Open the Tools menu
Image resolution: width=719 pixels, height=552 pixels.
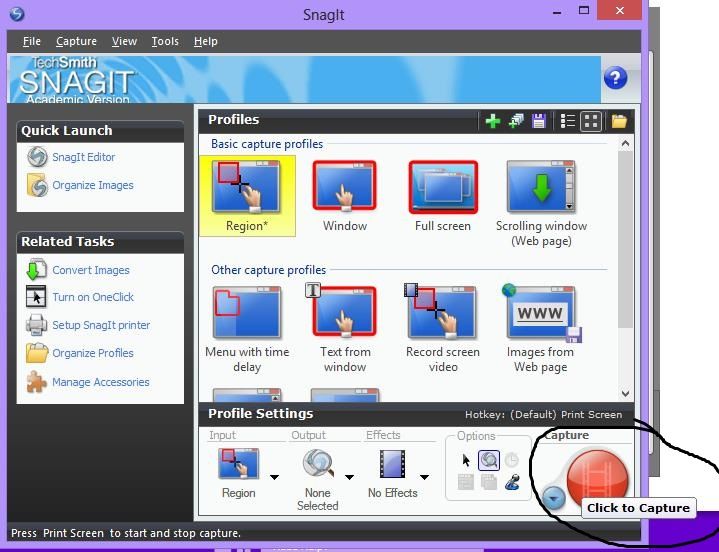click(x=165, y=41)
